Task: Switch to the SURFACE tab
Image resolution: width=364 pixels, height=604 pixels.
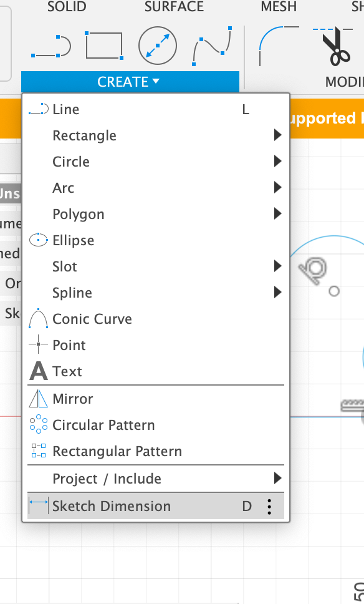Action: pos(174,6)
